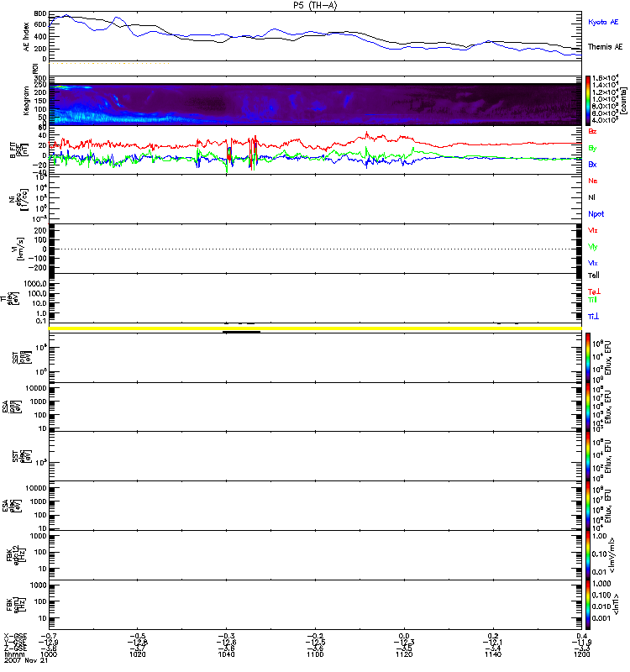Click the "1.6×10⁴" top keogram colorbar value

click(605, 78)
